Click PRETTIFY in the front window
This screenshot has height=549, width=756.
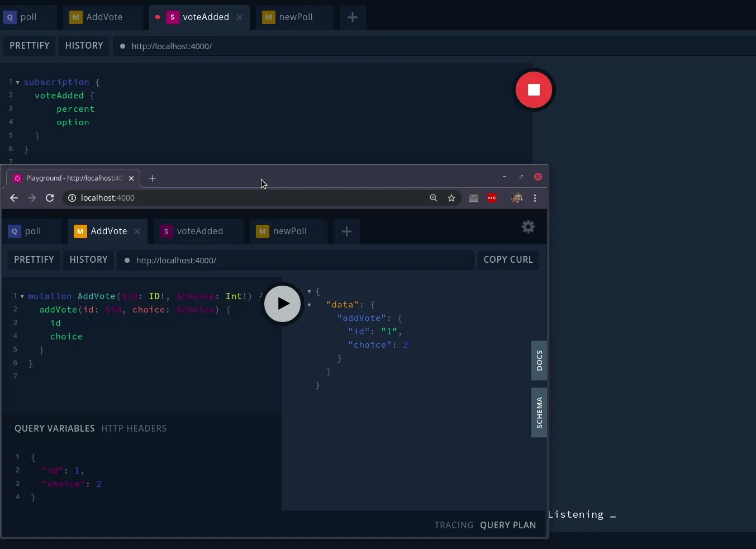click(x=34, y=260)
